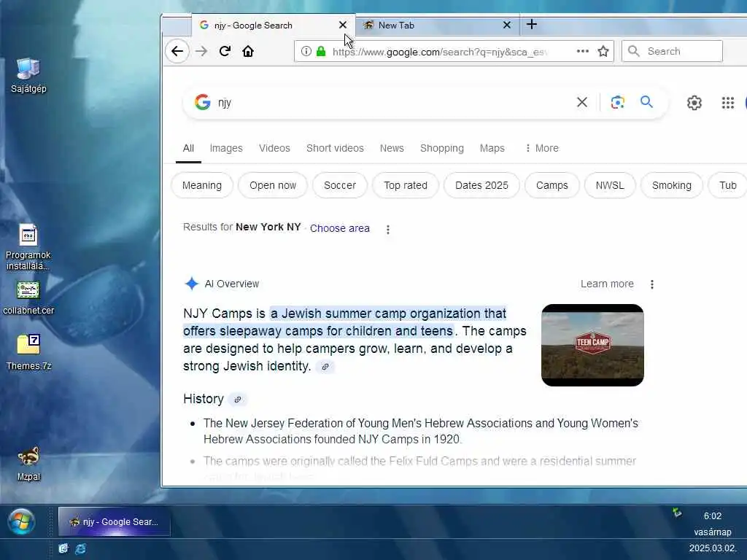Switch to Images results
The width and height of the screenshot is (747, 560).
click(226, 148)
